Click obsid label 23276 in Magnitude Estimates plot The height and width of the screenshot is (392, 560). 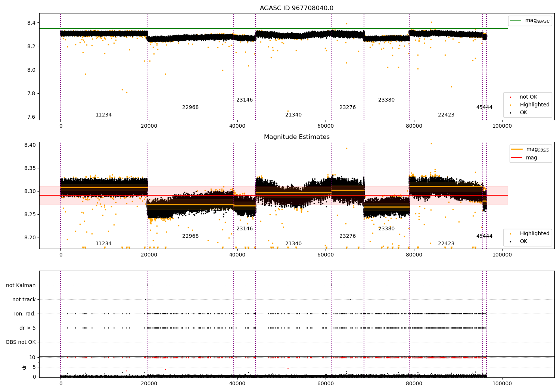coord(348,236)
